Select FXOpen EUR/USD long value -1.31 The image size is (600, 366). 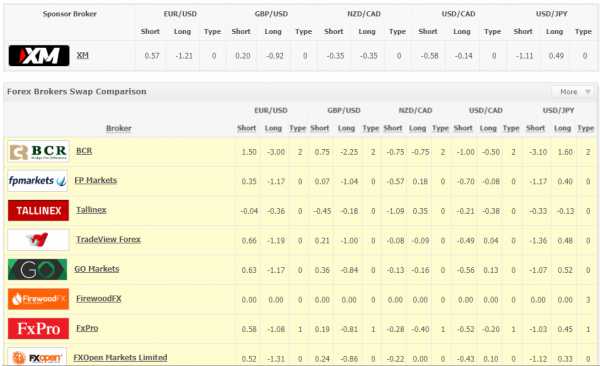point(276,359)
